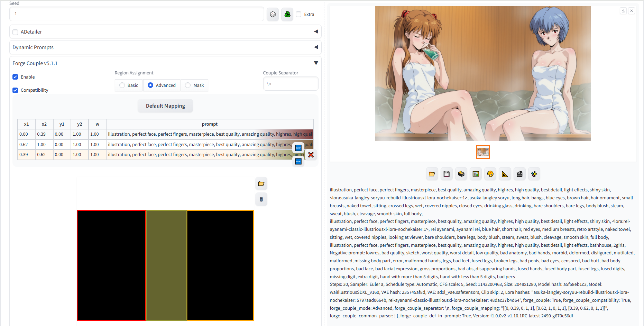The width and height of the screenshot is (644, 326).
Task: Create upscaled version with sparkles icon
Action: (534, 174)
